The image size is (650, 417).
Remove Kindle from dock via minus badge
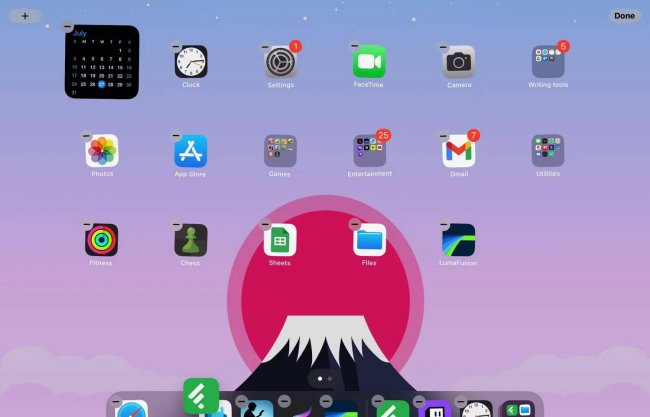coord(242,401)
